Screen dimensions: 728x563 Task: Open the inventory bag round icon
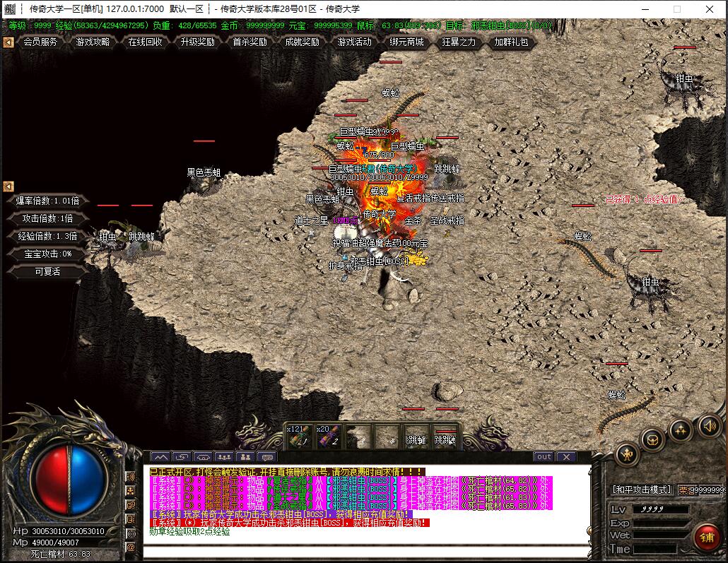click(x=653, y=439)
